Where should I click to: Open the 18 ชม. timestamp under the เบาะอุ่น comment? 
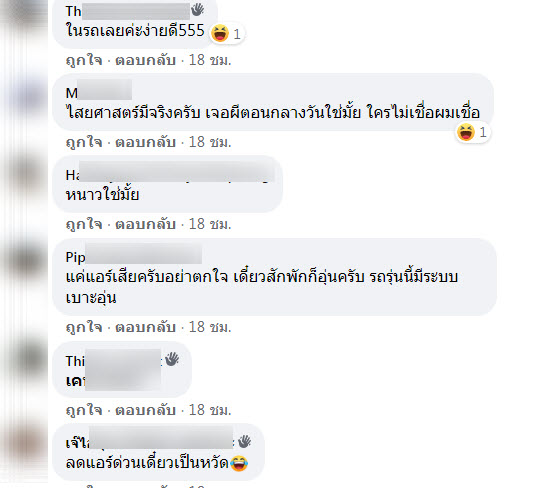(x=210, y=327)
